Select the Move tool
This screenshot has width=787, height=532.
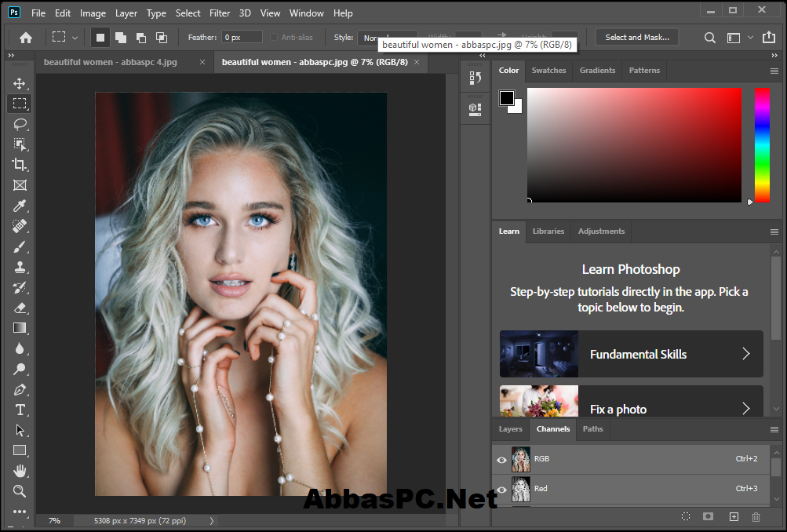20,82
